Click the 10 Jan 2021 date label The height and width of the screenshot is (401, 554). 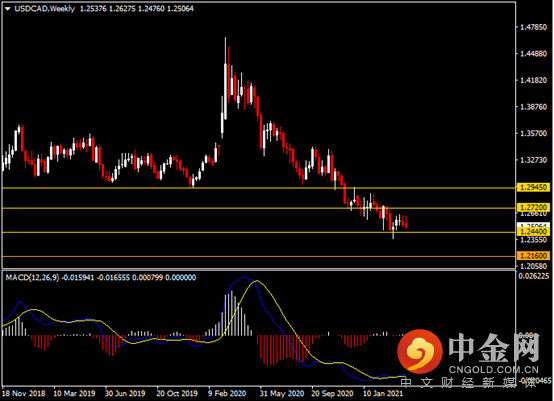click(x=383, y=394)
